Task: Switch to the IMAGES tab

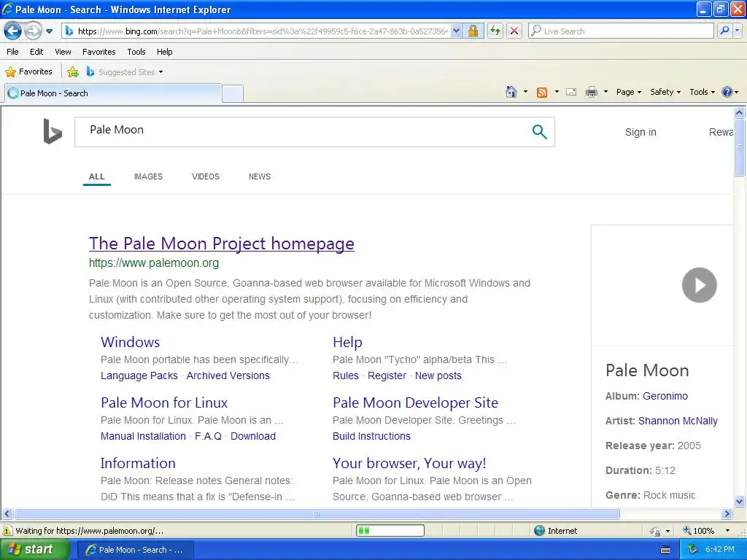Action: click(x=148, y=176)
